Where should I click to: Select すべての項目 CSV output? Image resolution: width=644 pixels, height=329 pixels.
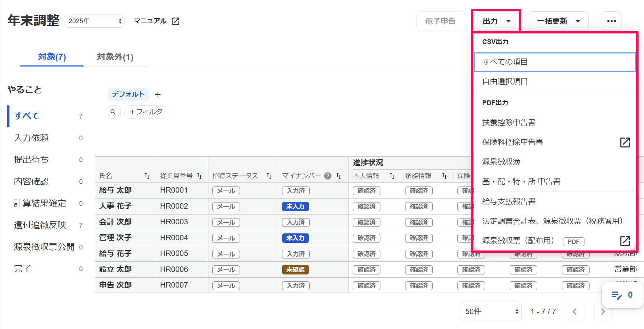[555, 62]
